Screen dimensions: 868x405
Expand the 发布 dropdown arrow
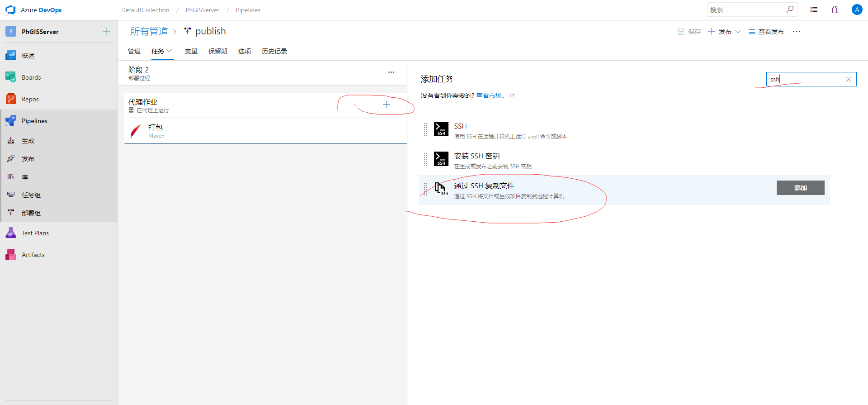tap(738, 32)
